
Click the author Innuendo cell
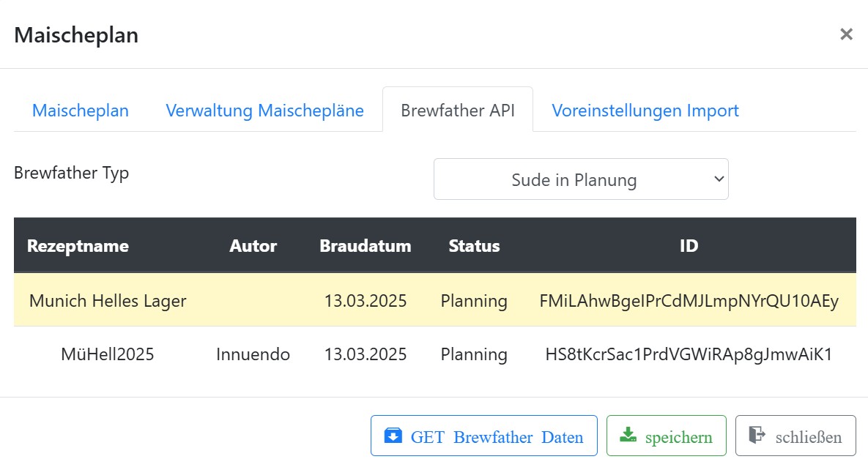253,354
